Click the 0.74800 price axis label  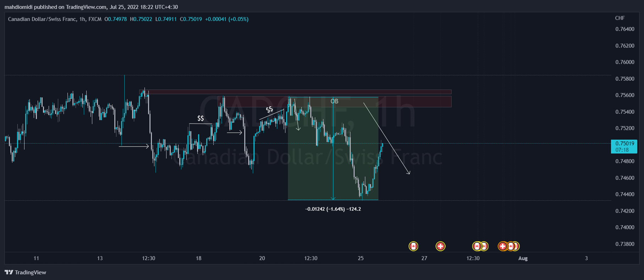pyautogui.click(x=625, y=161)
